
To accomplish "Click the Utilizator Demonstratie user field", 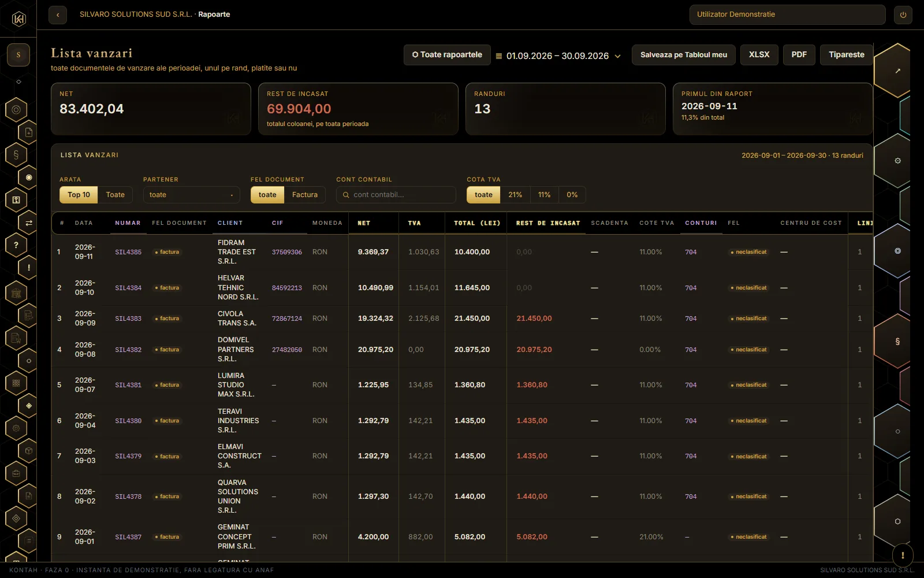I will tap(788, 15).
